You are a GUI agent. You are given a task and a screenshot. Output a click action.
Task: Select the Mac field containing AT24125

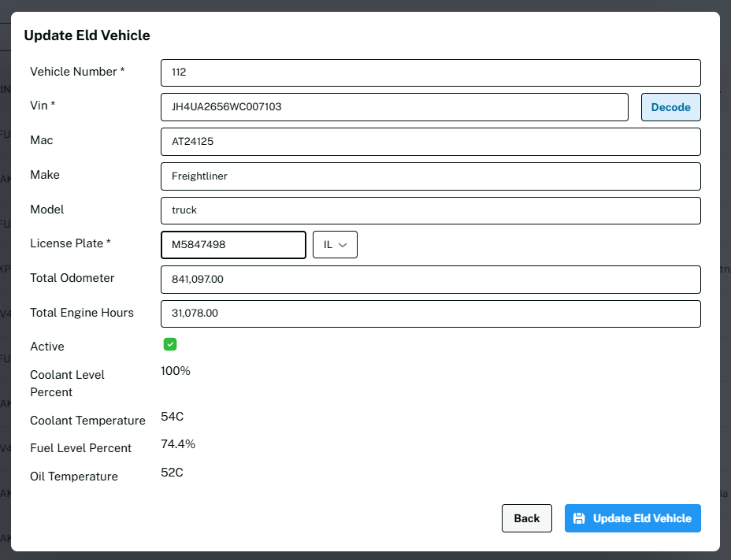coord(430,142)
